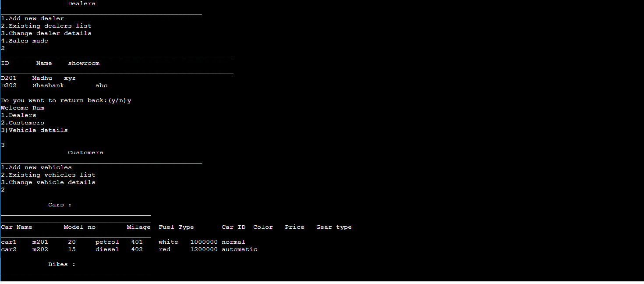Click gear value 'automatic'
The width and height of the screenshot is (644, 284).
click(239, 249)
